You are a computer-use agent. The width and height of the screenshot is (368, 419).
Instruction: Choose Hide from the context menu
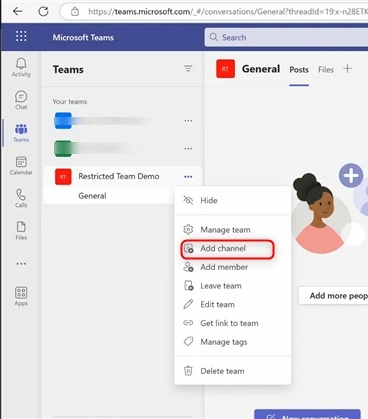coord(233,200)
